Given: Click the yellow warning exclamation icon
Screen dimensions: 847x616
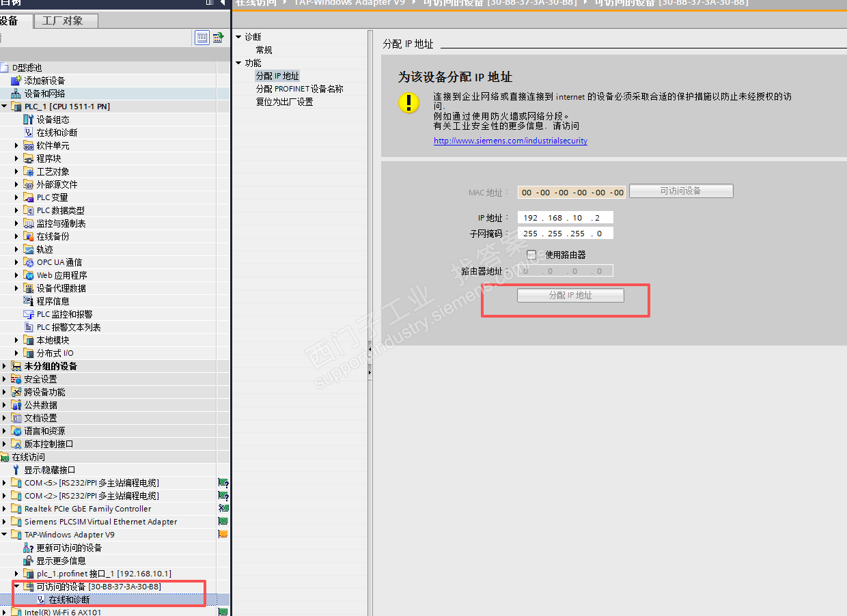Looking at the screenshot, I should tap(408, 103).
